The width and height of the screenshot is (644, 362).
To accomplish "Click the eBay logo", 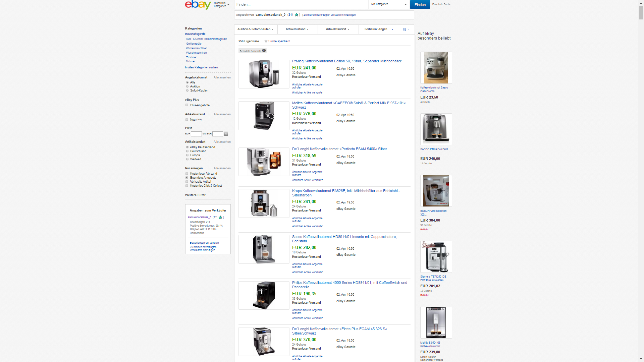I will pos(198,5).
